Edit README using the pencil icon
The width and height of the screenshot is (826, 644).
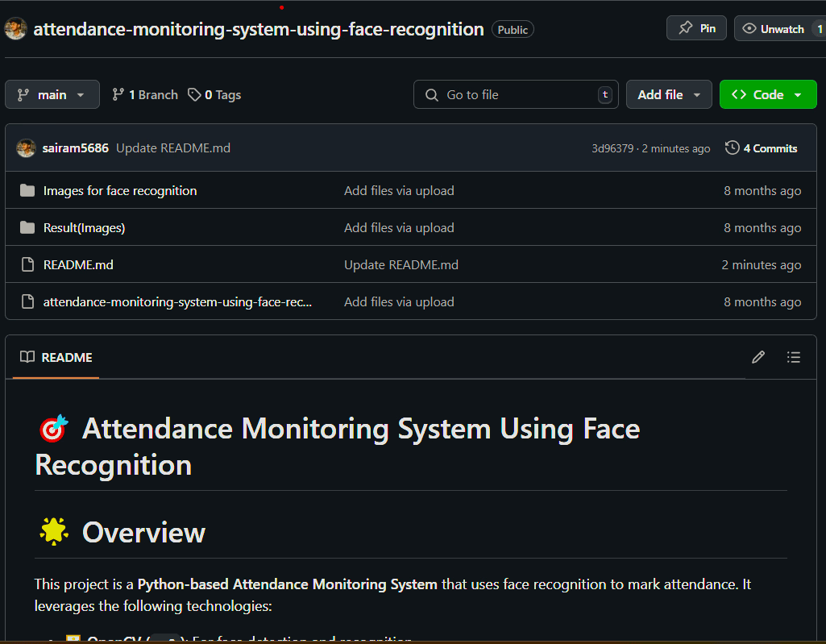(x=758, y=357)
